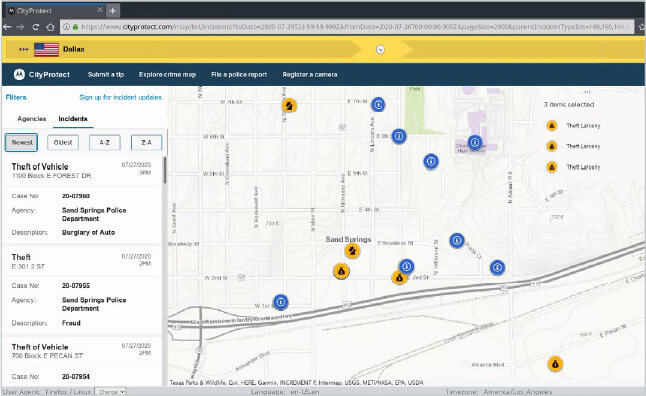Click the browser forward arrow
This screenshot has height=396, width=646.
point(21,27)
